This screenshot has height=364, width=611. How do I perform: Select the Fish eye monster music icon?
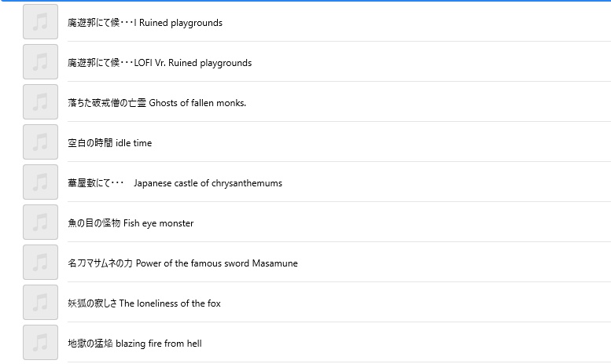[x=40, y=222]
